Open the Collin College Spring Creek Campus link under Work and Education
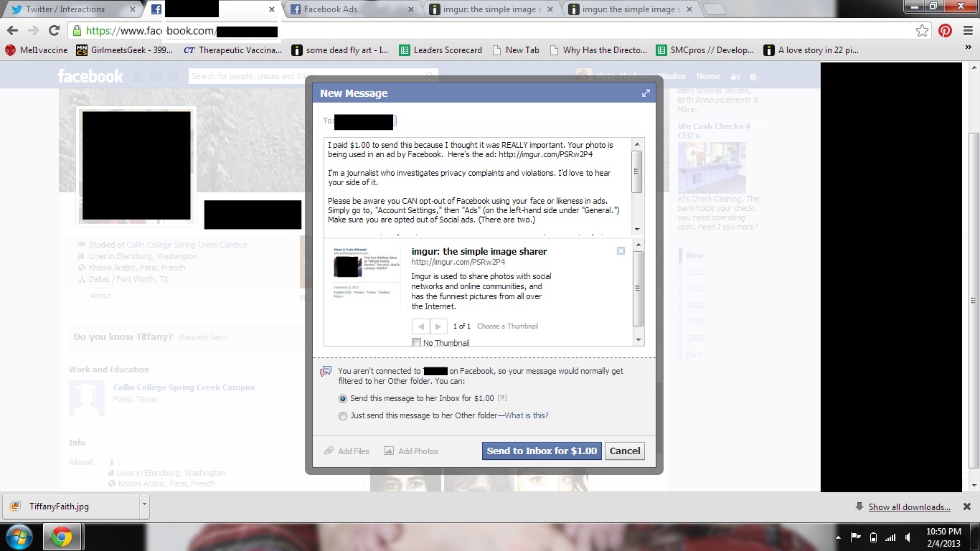The height and width of the screenshot is (551, 980). click(x=184, y=387)
